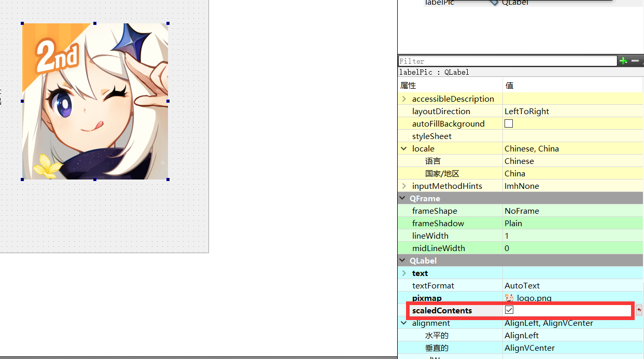The image size is (644, 359).
Task: Click the QLabel class icon in object tree
Action: [495, 3]
